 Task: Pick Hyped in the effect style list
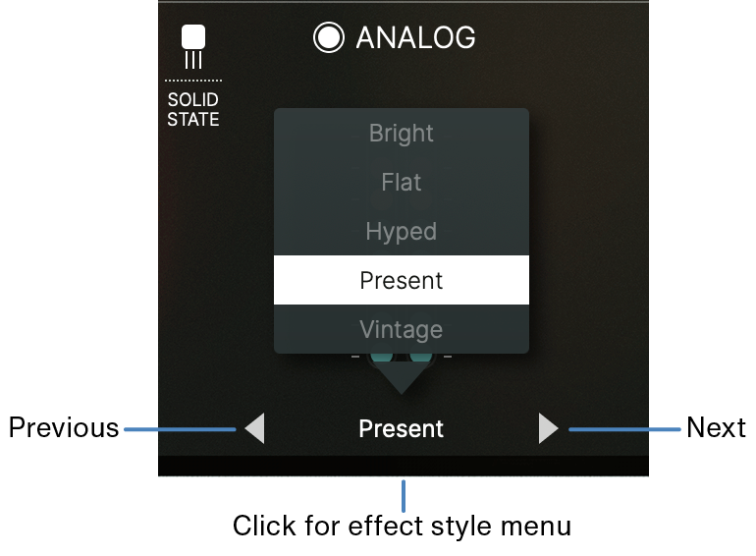(402, 232)
